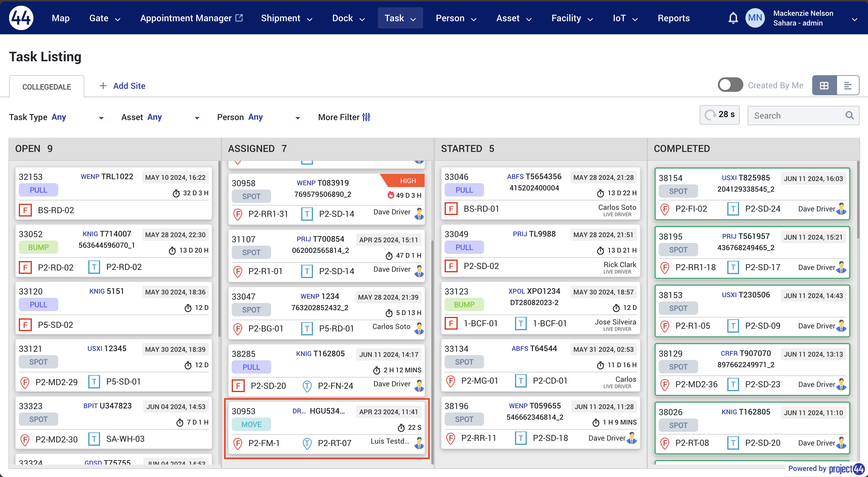The width and height of the screenshot is (868, 477).
Task: Click project44 logo in header
Action: tap(21, 18)
